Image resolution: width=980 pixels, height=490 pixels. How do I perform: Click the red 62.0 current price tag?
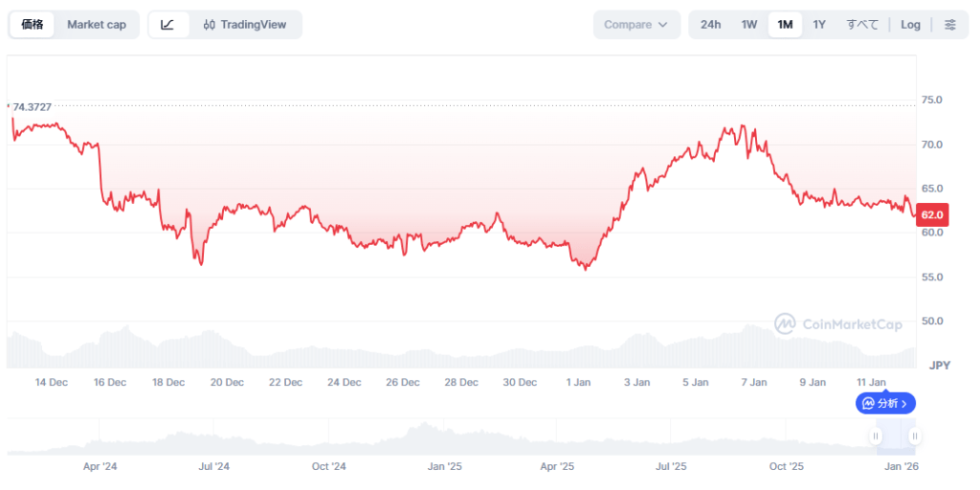(x=932, y=214)
